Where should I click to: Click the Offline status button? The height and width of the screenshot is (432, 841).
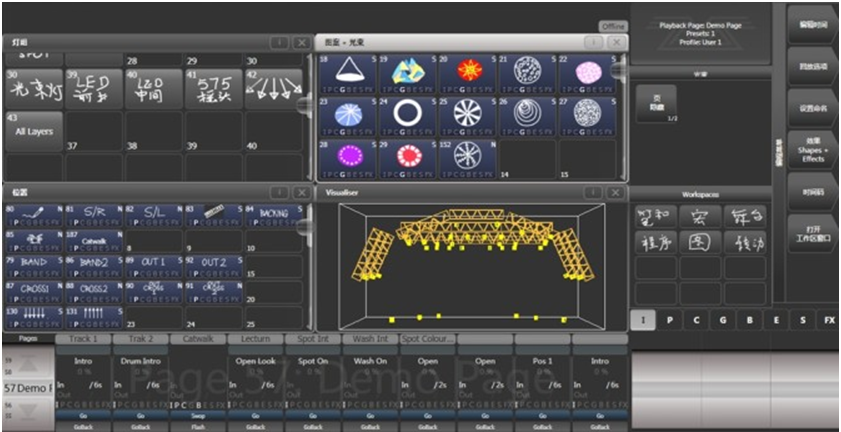tap(613, 27)
